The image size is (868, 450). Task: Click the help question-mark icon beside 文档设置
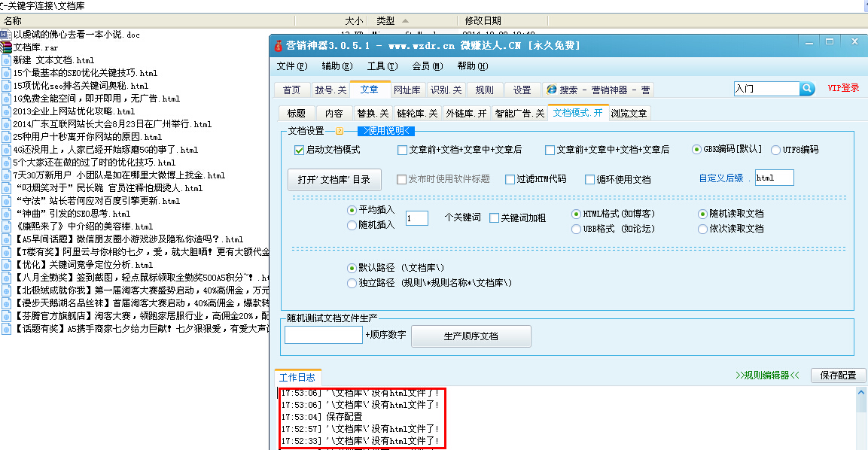(x=339, y=129)
